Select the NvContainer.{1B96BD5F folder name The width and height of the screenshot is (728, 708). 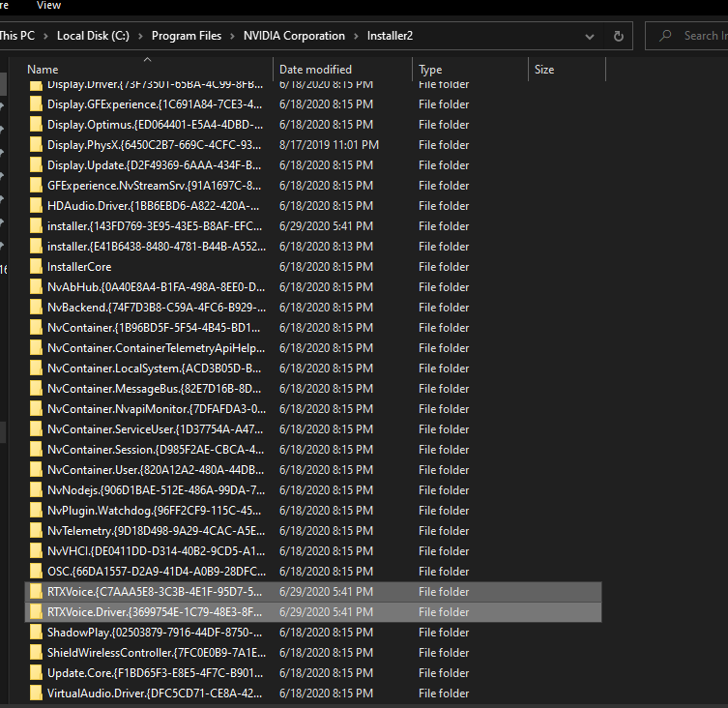coord(154,328)
